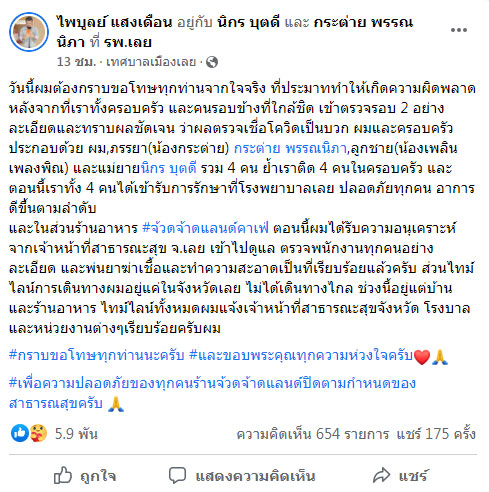This screenshot has height=492, width=489.
Task: Open tagged profile นิกร บุตดี in header
Action: (248, 22)
